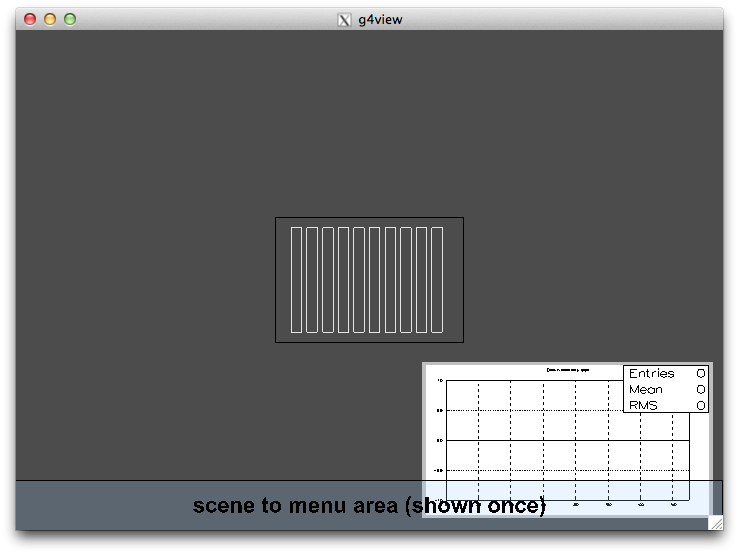The width and height of the screenshot is (739, 554).
Task: Click the RMS row in the stats box
Action: coord(665,405)
